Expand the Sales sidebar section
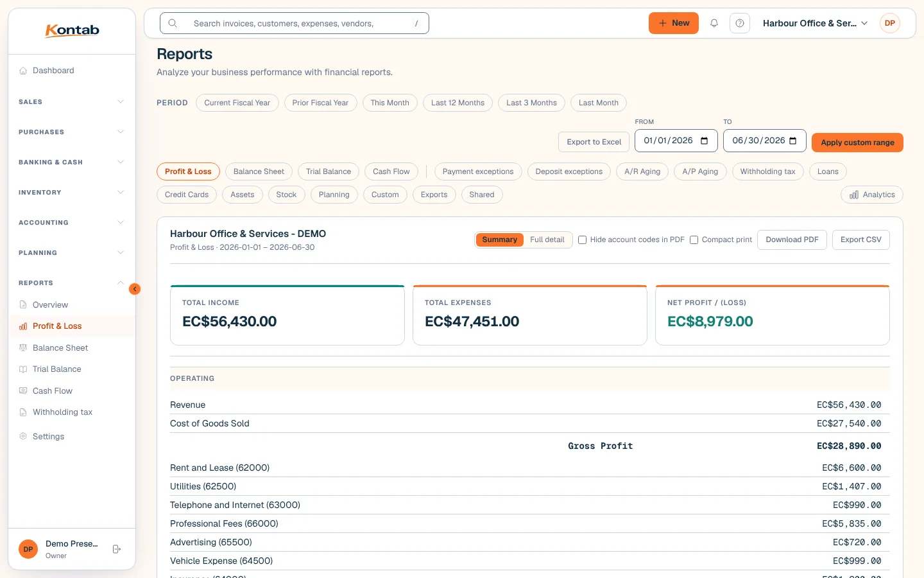 pos(72,102)
